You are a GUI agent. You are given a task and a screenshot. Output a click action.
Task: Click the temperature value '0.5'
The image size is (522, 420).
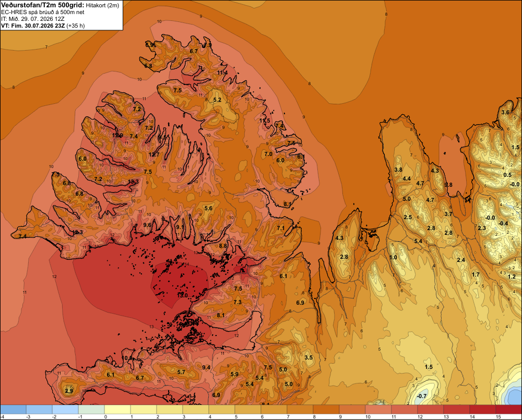[507, 175]
